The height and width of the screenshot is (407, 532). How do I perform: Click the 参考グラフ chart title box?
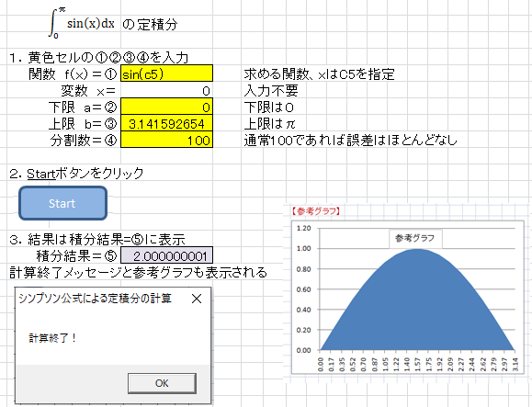[415, 238]
